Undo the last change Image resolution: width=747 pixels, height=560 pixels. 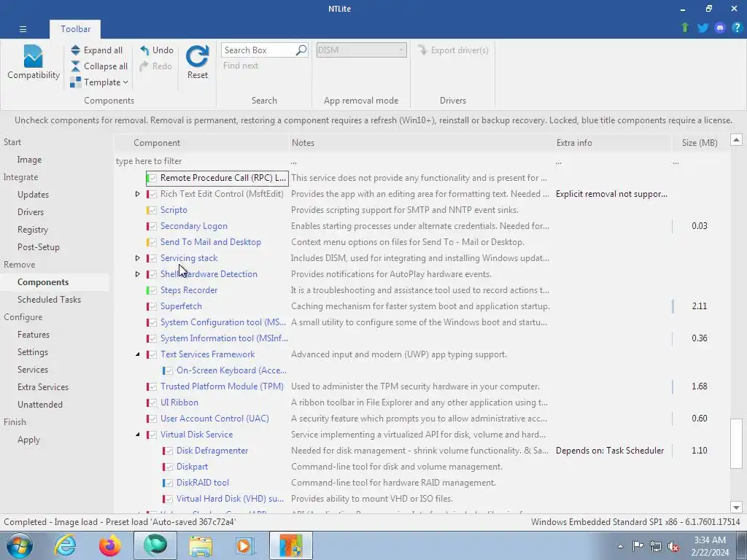[x=157, y=50]
